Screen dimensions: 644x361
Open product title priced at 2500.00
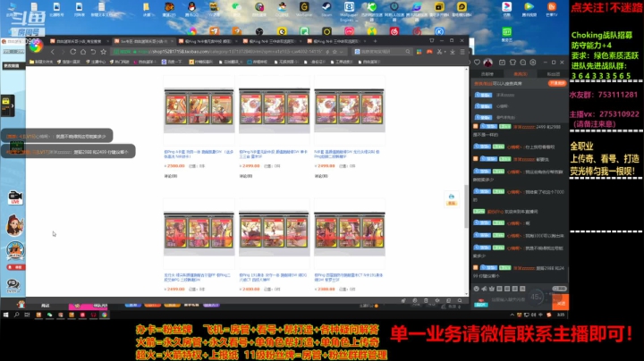pos(199,154)
